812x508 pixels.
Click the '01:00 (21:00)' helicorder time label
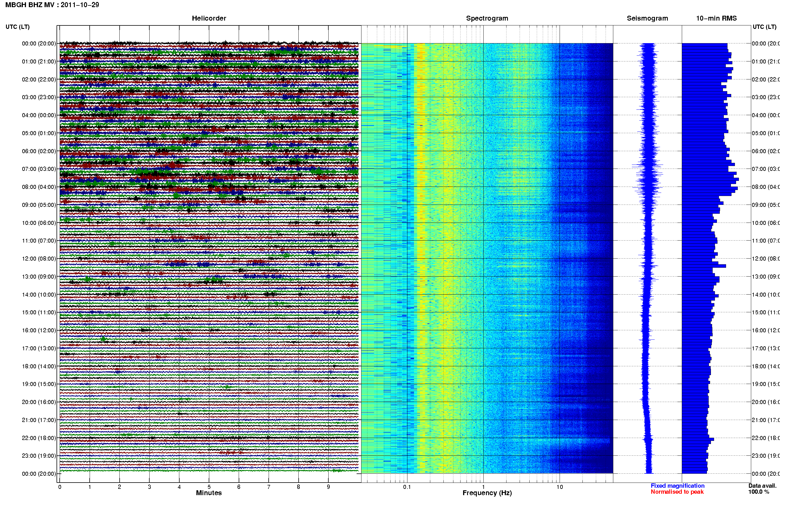tap(39, 61)
